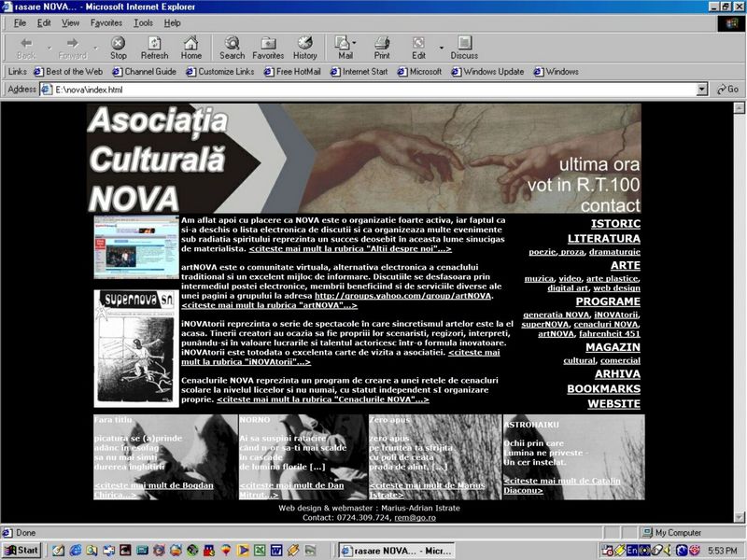Open the dropdown arrow beside the Edit toolbar button

tap(441, 44)
